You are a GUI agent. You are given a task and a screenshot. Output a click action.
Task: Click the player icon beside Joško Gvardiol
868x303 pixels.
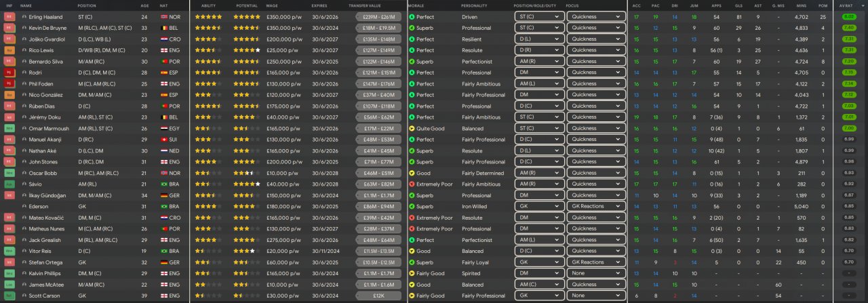click(24, 39)
